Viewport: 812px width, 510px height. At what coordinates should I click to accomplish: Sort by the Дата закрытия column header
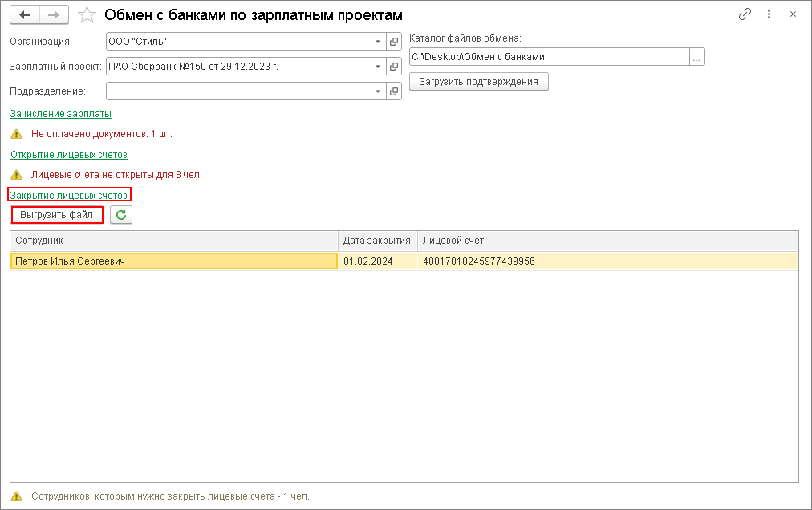point(377,240)
